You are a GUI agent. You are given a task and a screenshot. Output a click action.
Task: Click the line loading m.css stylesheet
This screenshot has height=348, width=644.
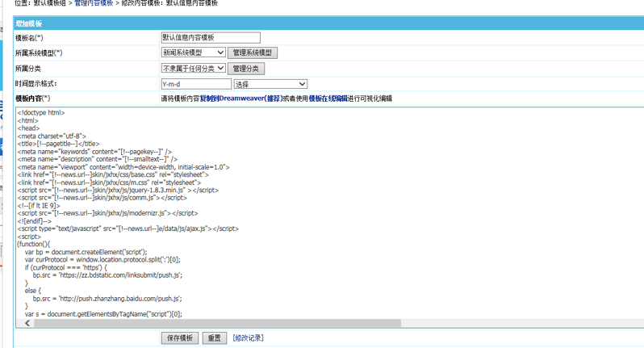coord(109,182)
